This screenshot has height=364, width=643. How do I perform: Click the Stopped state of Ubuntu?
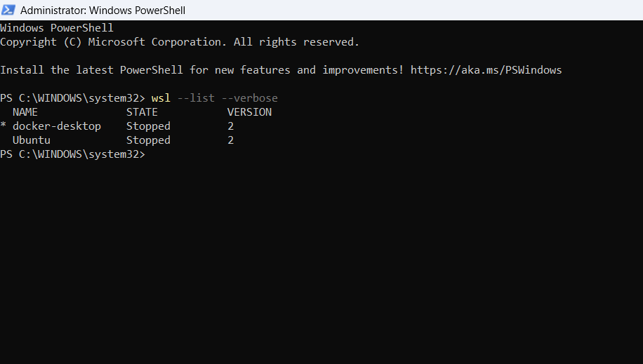point(148,140)
